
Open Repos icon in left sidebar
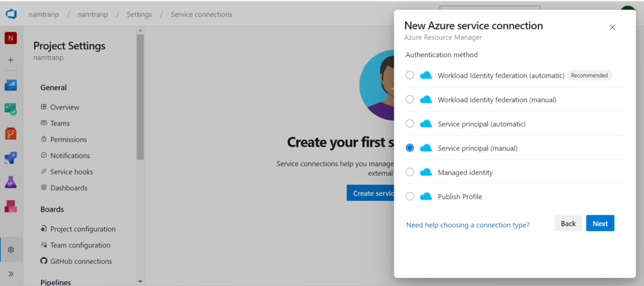click(x=11, y=133)
